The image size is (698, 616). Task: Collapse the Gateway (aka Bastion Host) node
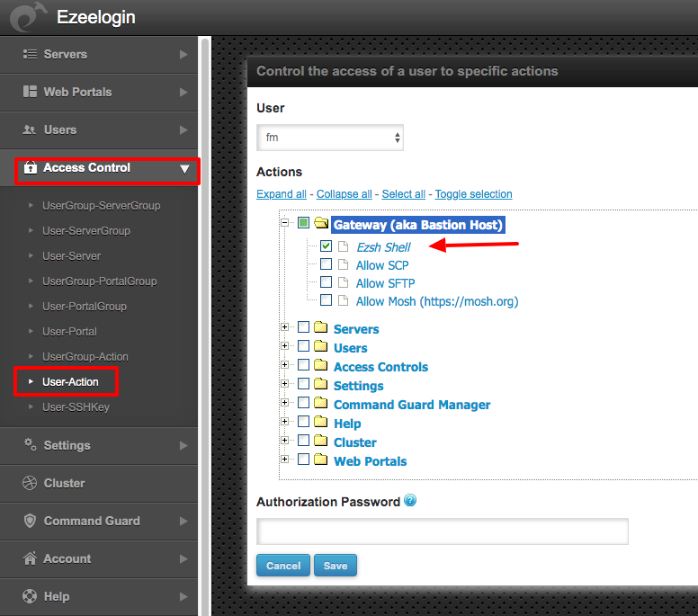coord(285,224)
